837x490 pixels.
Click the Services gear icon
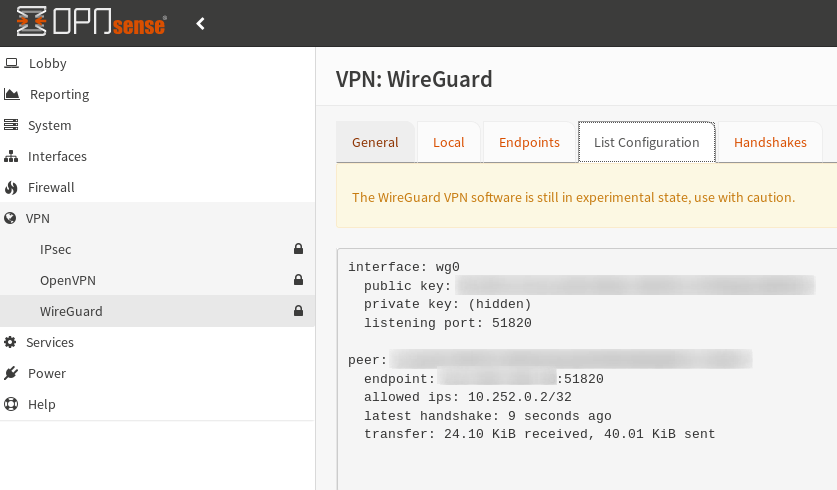click(x=11, y=342)
